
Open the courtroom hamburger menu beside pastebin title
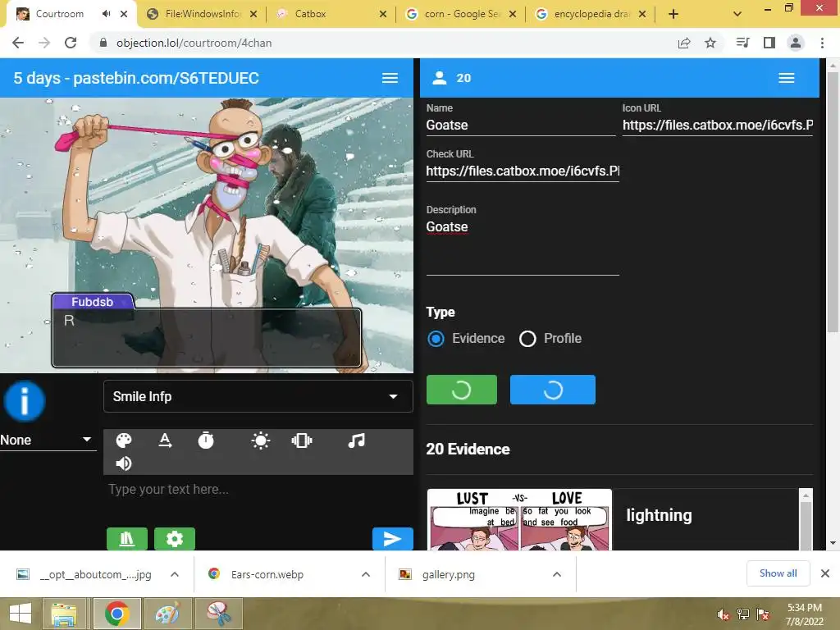(x=390, y=78)
